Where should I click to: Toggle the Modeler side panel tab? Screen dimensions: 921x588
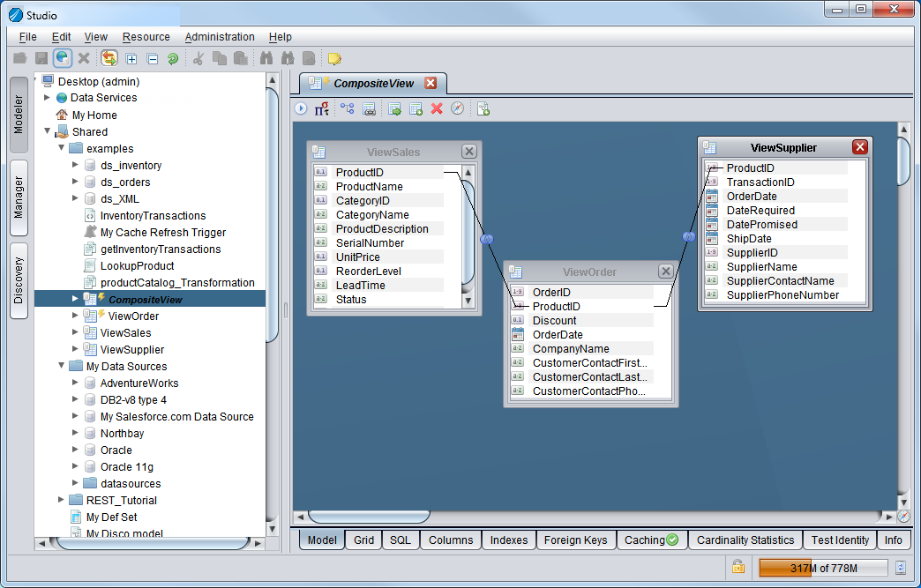19,114
